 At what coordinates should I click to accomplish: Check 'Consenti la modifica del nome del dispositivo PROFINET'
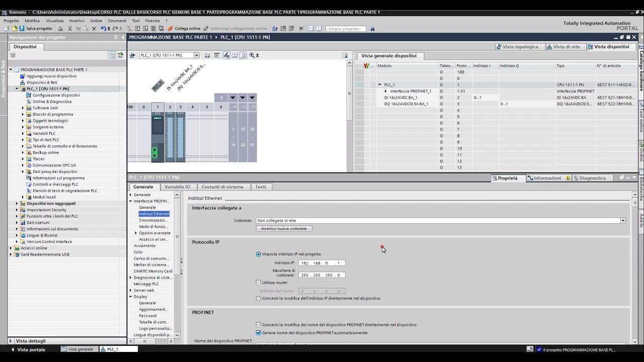259,325
